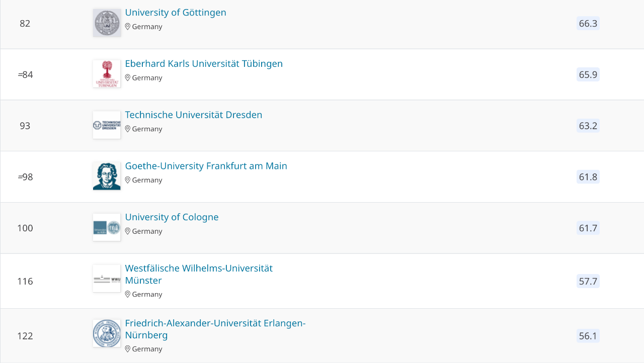This screenshot has height=363, width=644.
Task: Click the 66.3 score badge
Action: pyautogui.click(x=588, y=24)
